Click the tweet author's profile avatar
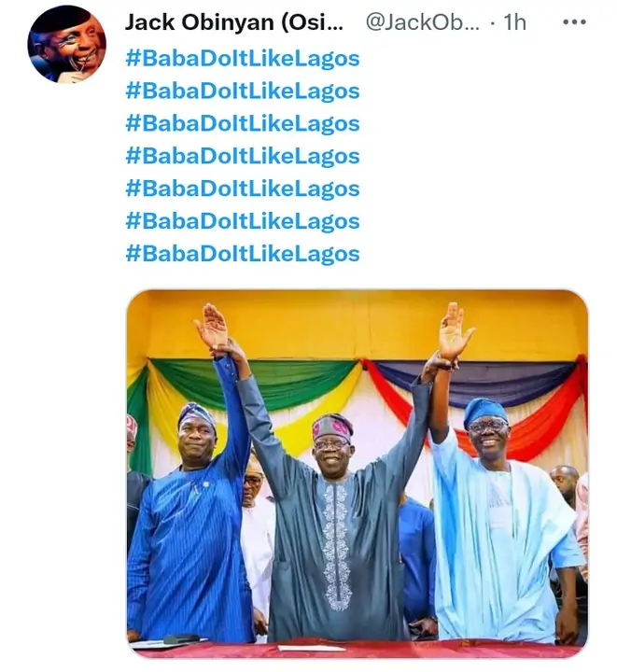The height and width of the screenshot is (672, 617). click(x=66, y=45)
